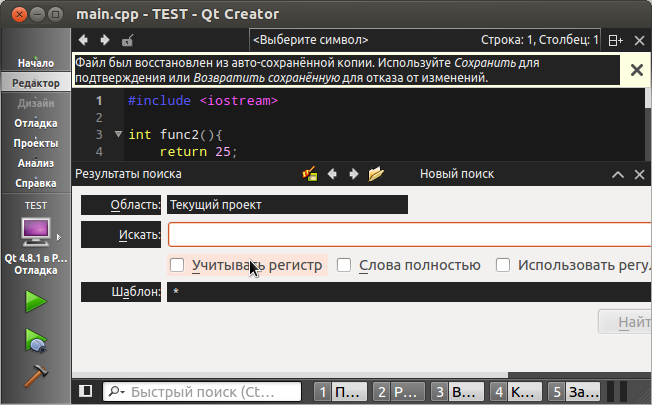Toggle the left sidebar visibility
This screenshot has width=652, height=405.
tap(86, 391)
